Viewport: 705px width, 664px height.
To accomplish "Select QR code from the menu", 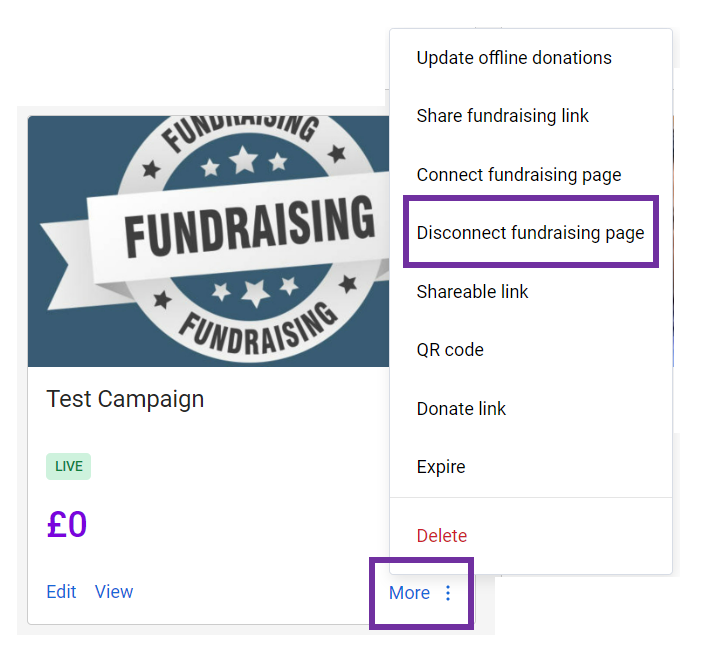I will click(450, 350).
